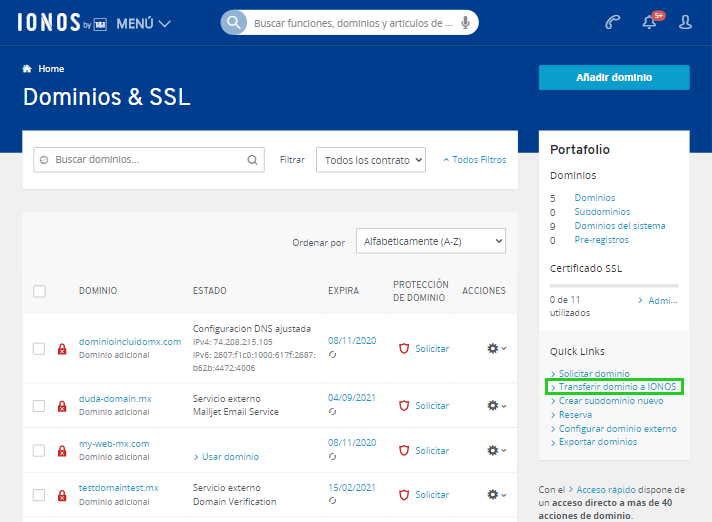Click shield icon in dominioincluidomx.com row
The image size is (712, 522).
pyautogui.click(x=404, y=349)
